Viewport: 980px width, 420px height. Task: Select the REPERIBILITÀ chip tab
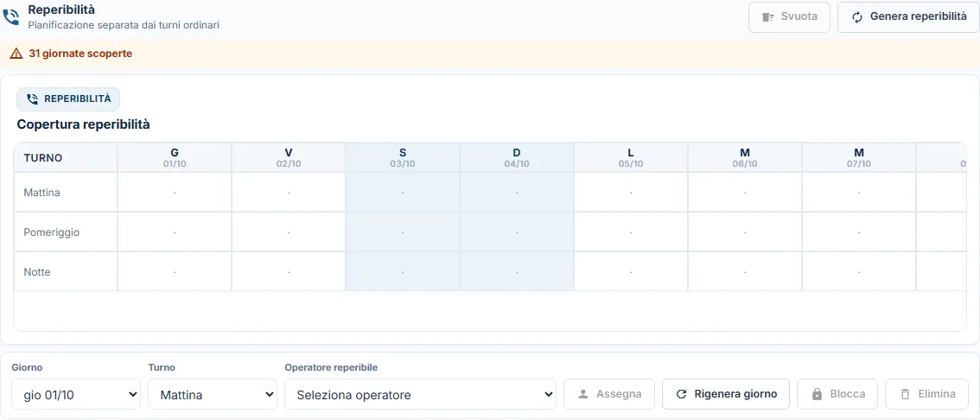coord(68,99)
